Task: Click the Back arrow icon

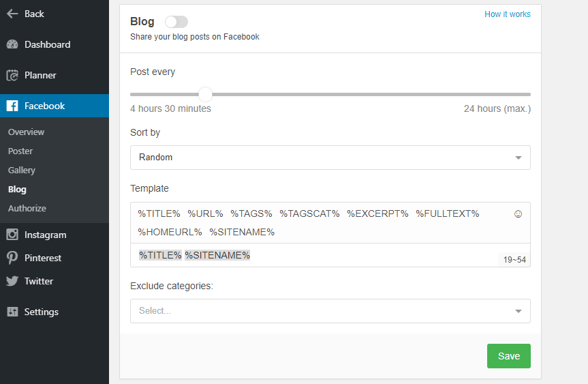Action: (12, 14)
